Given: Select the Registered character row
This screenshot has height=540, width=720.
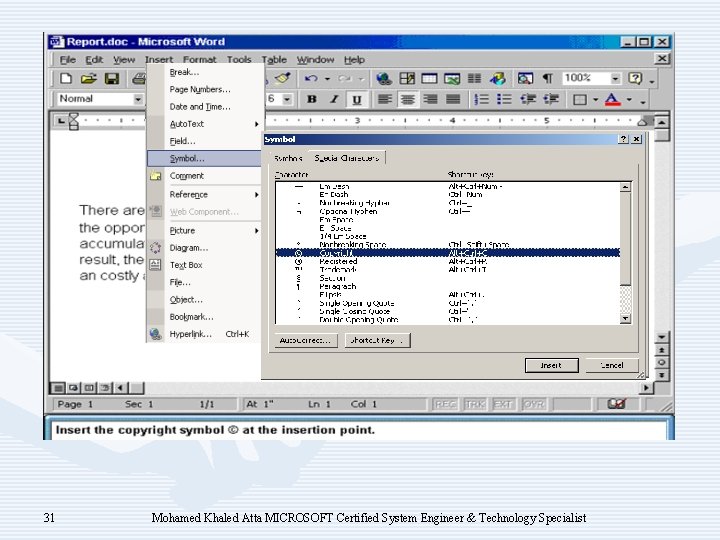Looking at the screenshot, I should [448, 261].
